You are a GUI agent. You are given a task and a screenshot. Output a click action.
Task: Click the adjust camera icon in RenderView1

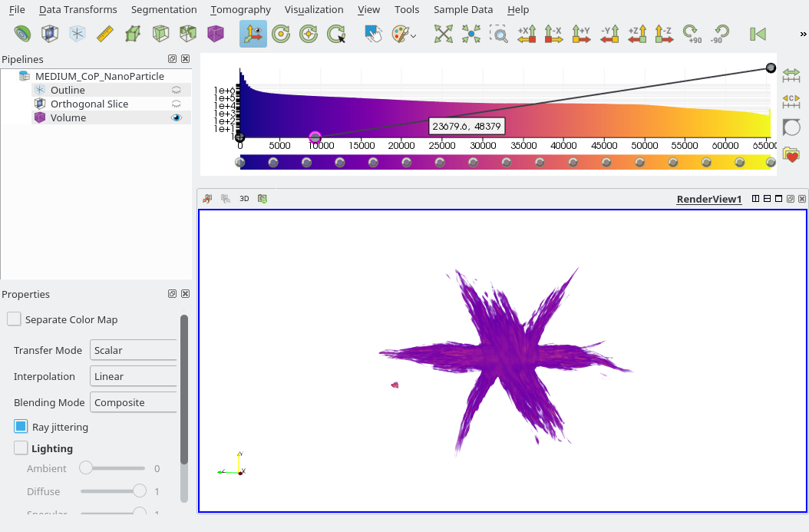pos(263,199)
